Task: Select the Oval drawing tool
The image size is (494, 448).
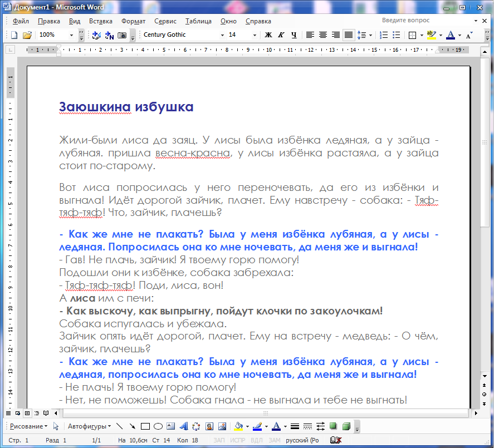Action: click(x=158, y=426)
